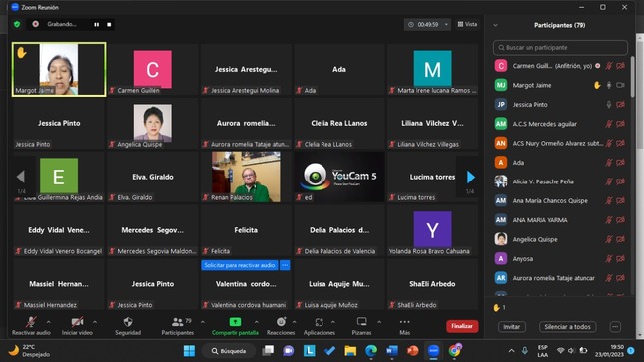Go to next gallery page arrow
The image size is (644, 362).
click(x=470, y=177)
